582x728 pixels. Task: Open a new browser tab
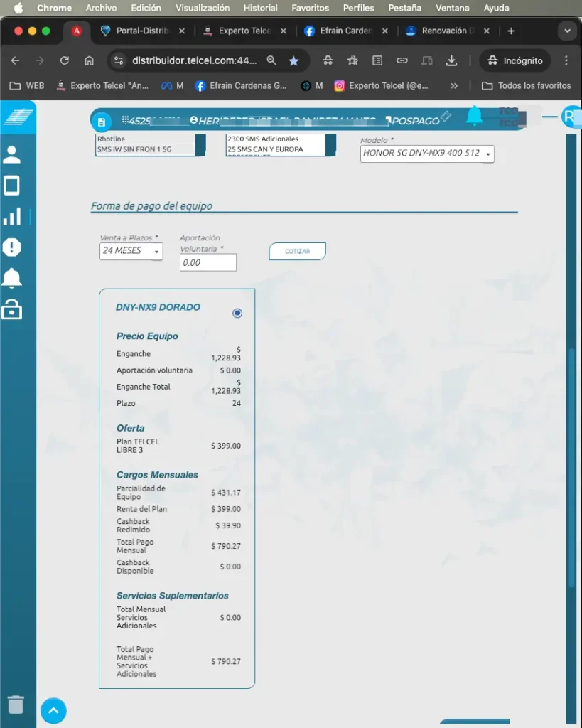point(511,31)
